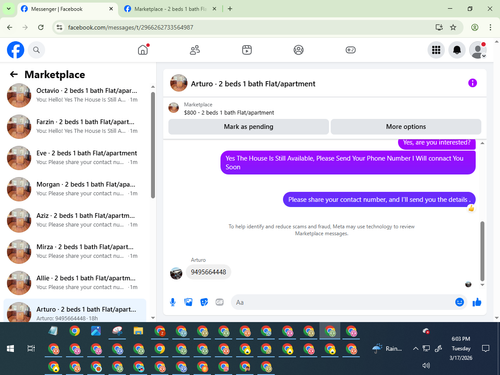
Task: Click the conversation list scrollbar
Action: 153,145
